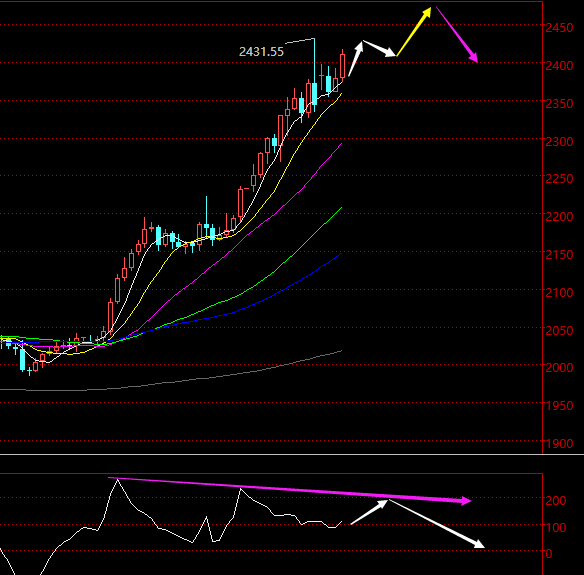Select the white rising arrow in the indicator panel
The height and width of the screenshot is (575, 584).
point(369,512)
